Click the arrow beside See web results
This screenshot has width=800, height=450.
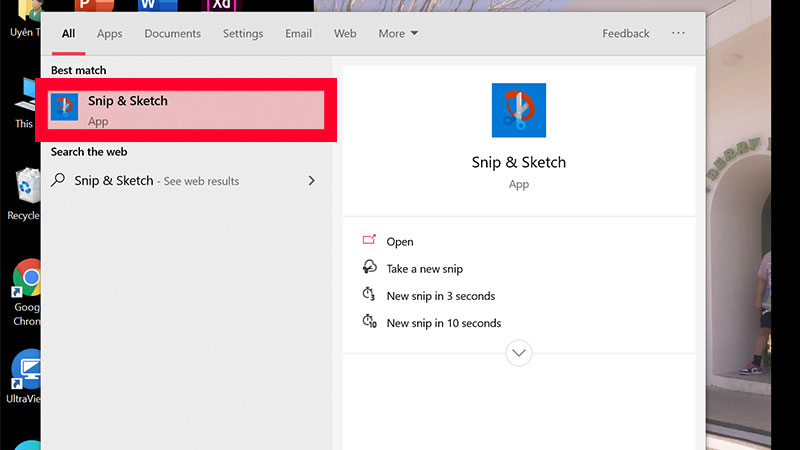click(311, 181)
